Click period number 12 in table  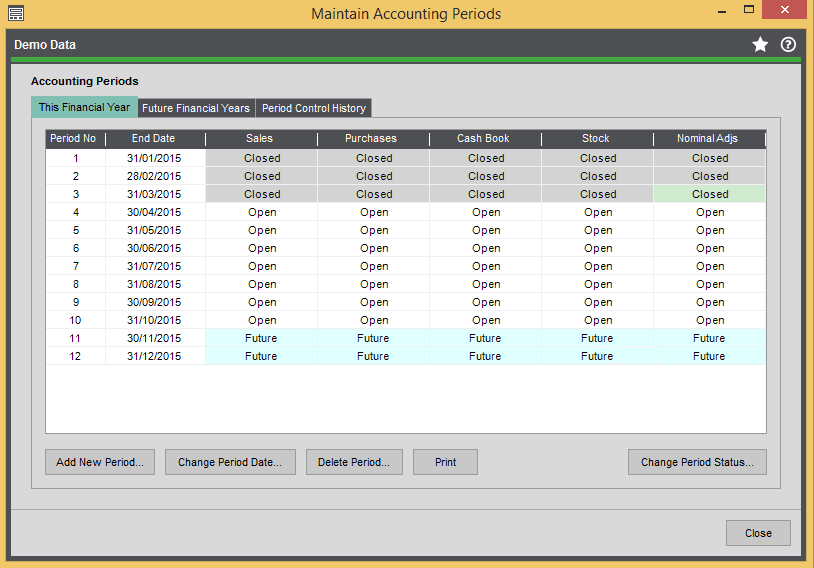coord(76,356)
